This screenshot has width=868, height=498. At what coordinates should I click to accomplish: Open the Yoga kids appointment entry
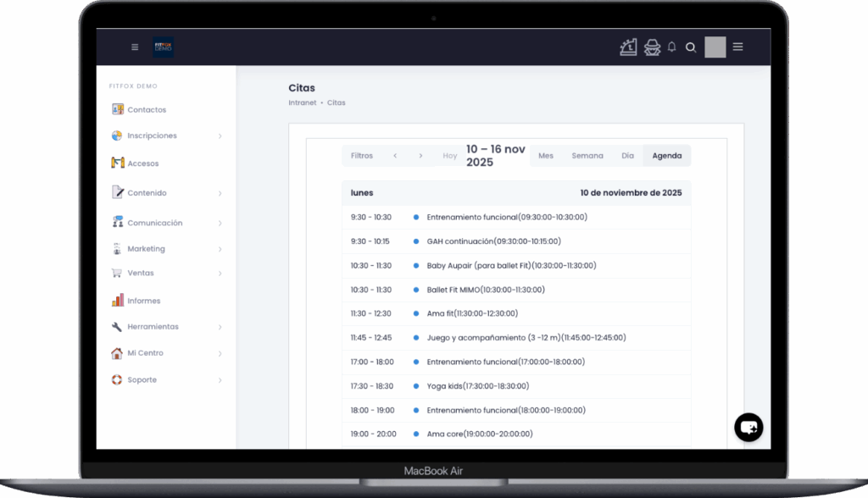pyautogui.click(x=477, y=386)
